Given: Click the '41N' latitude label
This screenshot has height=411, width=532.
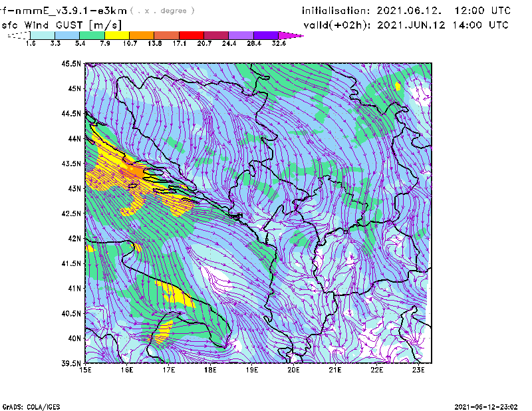Looking at the screenshot, I should pos(74,289).
